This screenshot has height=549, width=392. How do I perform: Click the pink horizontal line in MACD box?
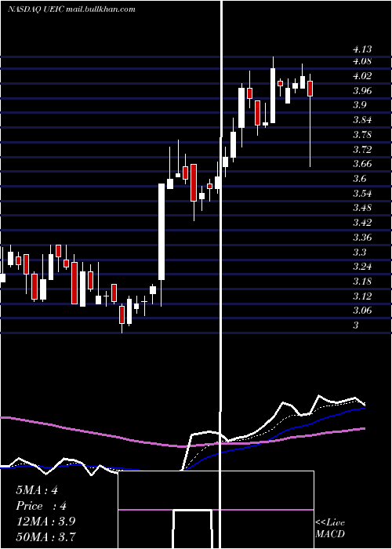tap(216, 510)
